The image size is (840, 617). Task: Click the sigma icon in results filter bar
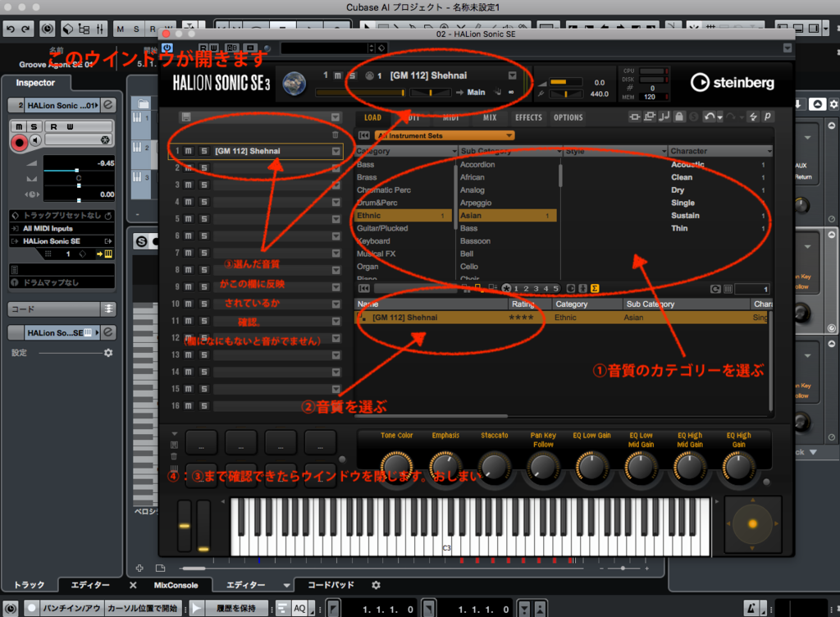(x=595, y=289)
